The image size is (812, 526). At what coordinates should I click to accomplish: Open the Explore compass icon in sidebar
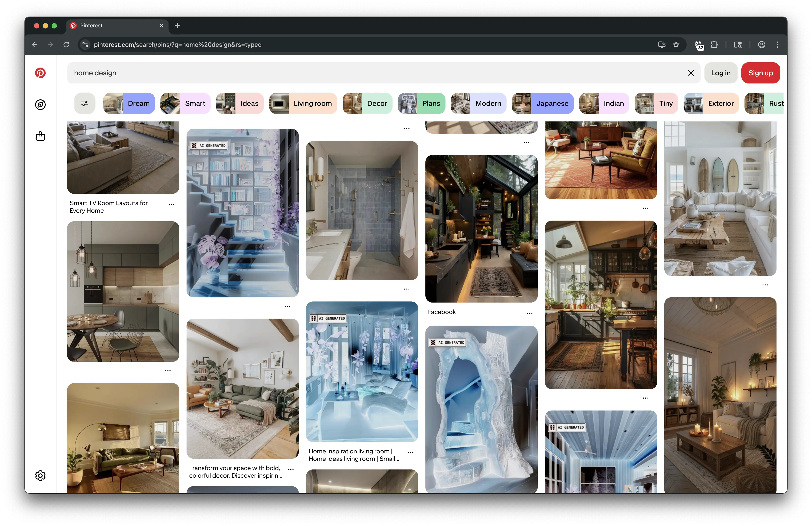(40, 104)
